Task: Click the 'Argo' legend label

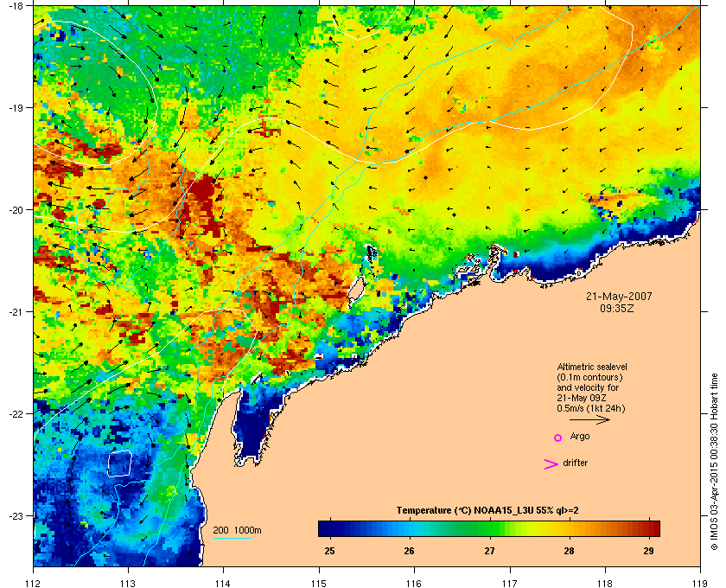Action: coord(580,437)
